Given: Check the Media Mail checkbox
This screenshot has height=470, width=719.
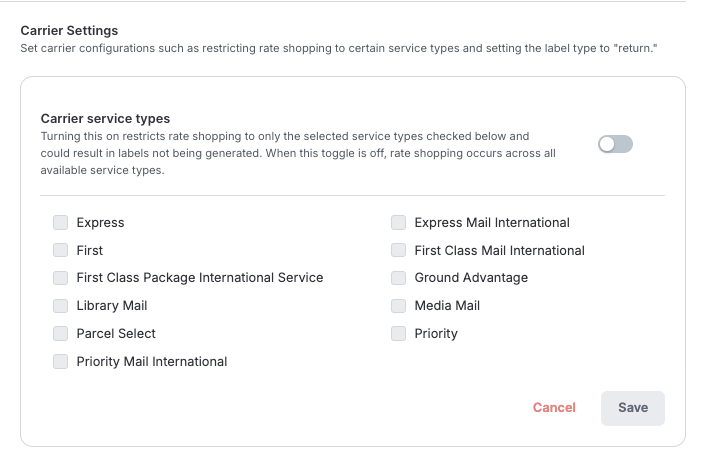Looking at the screenshot, I should click(399, 305).
